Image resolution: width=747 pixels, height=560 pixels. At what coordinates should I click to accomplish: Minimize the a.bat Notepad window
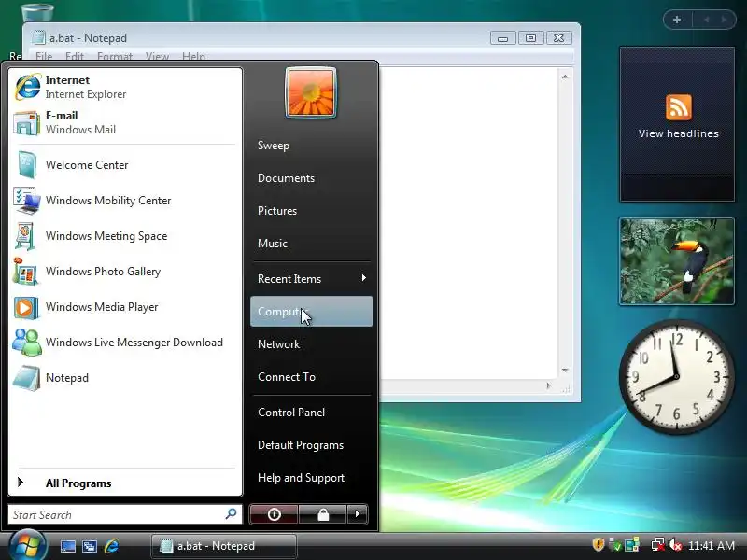pos(502,38)
